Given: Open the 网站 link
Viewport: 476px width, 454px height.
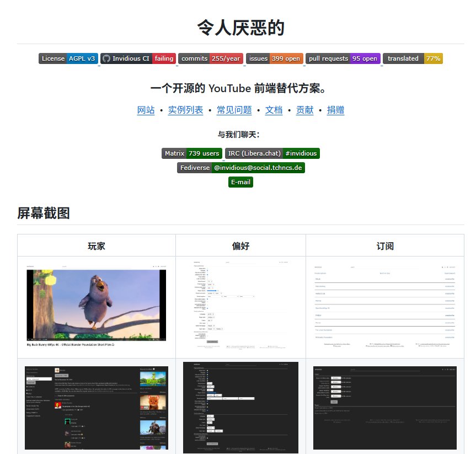Looking at the screenshot, I should click(x=146, y=110).
